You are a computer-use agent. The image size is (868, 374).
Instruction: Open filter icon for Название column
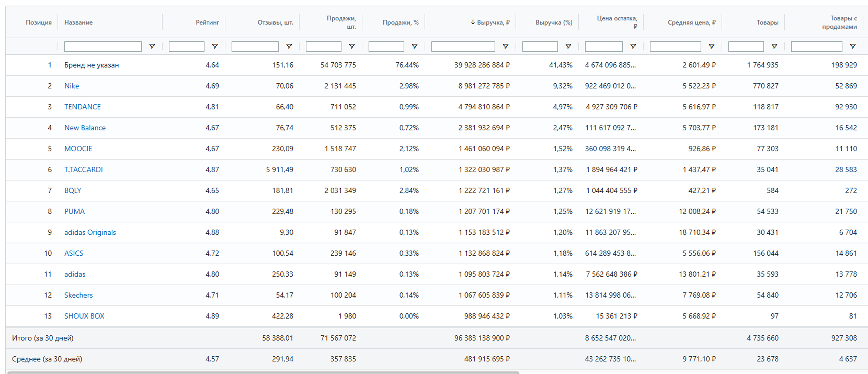(152, 47)
